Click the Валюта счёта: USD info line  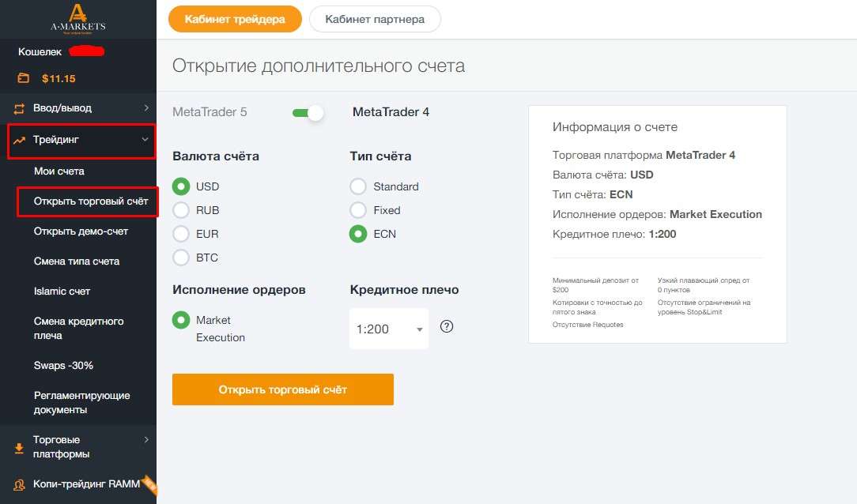pos(603,175)
